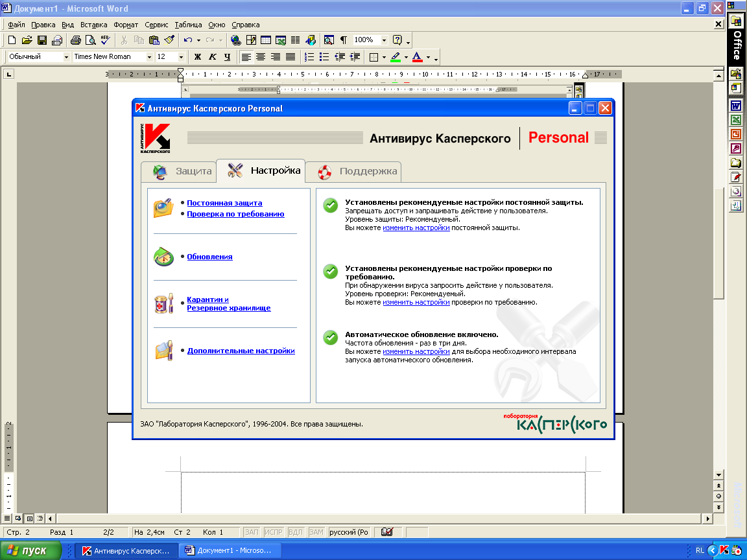Click the RL language indicator in tray
The image size is (747, 560).
pos(700,550)
